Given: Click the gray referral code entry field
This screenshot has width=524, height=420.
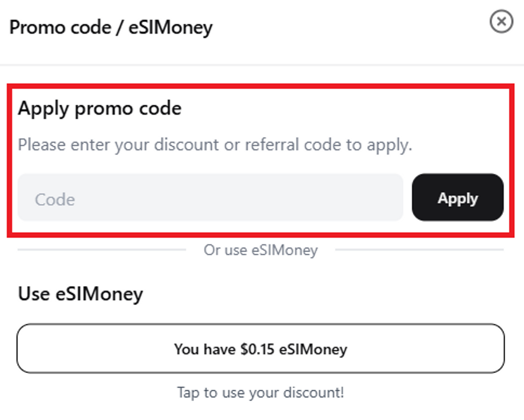Looking at the screenshot, I should 210,198.
